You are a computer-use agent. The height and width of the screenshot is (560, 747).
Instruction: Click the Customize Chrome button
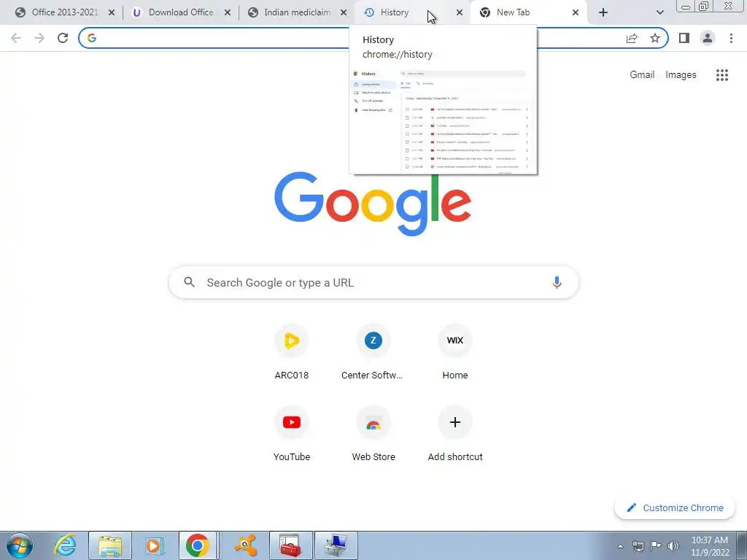click(675, 507)
